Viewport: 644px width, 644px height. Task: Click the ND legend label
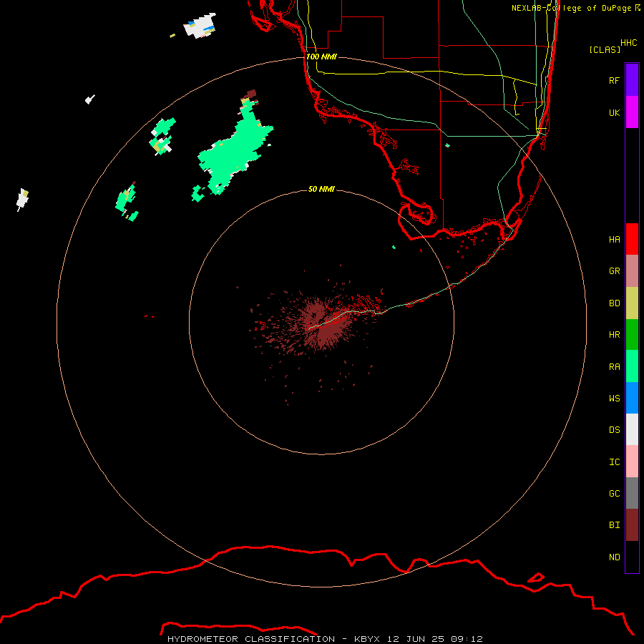[x=615, y=557]
